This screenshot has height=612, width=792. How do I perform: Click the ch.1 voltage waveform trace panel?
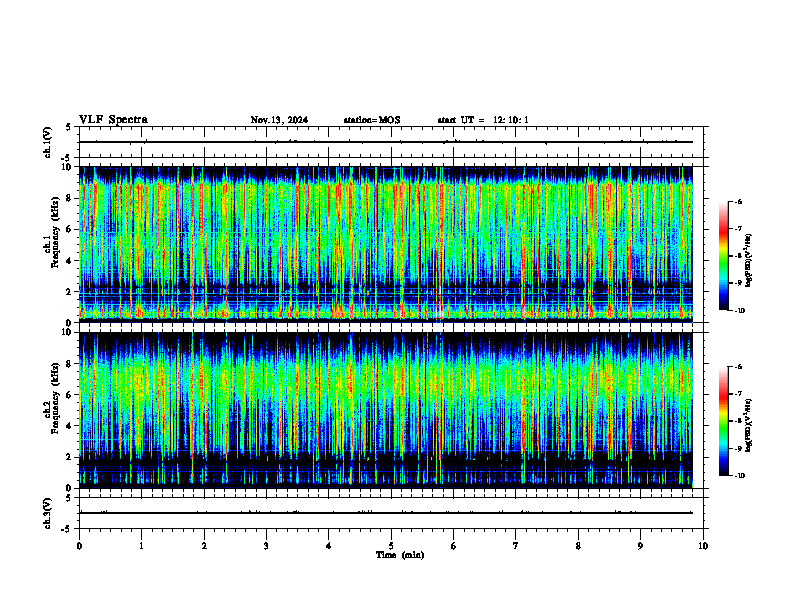pyautogui.click(x=391, y=142)
